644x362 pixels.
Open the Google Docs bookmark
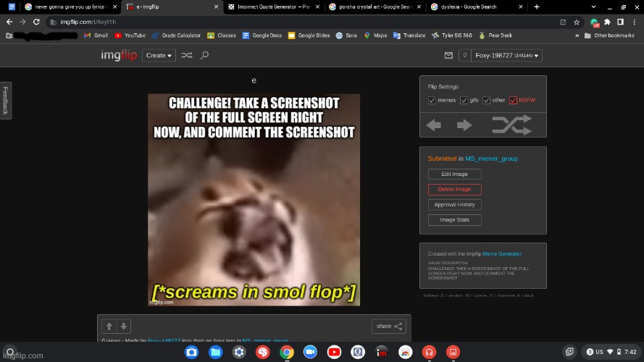point(262,35)
